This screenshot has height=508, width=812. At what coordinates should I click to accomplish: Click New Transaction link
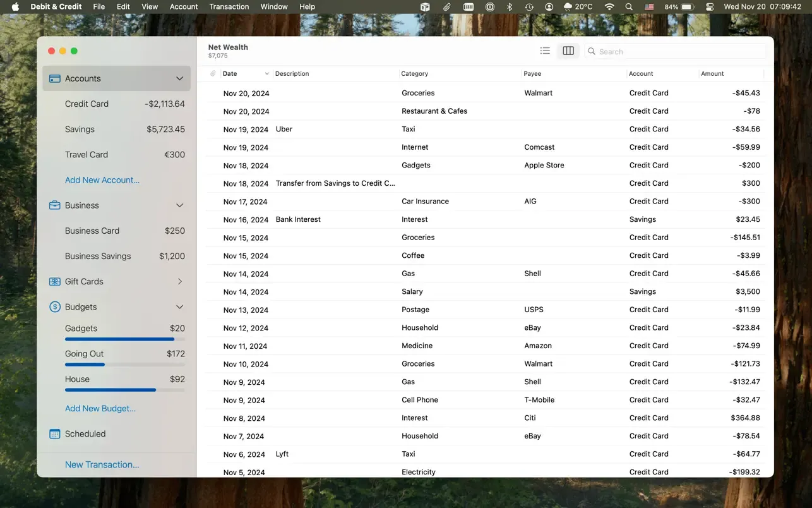(102, 464)
